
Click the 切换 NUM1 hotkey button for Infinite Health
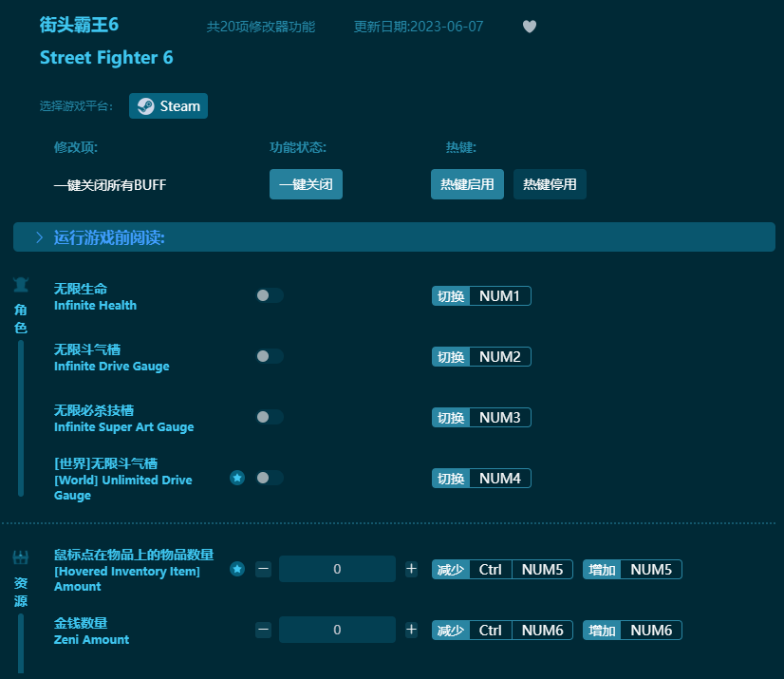point(481,295)
